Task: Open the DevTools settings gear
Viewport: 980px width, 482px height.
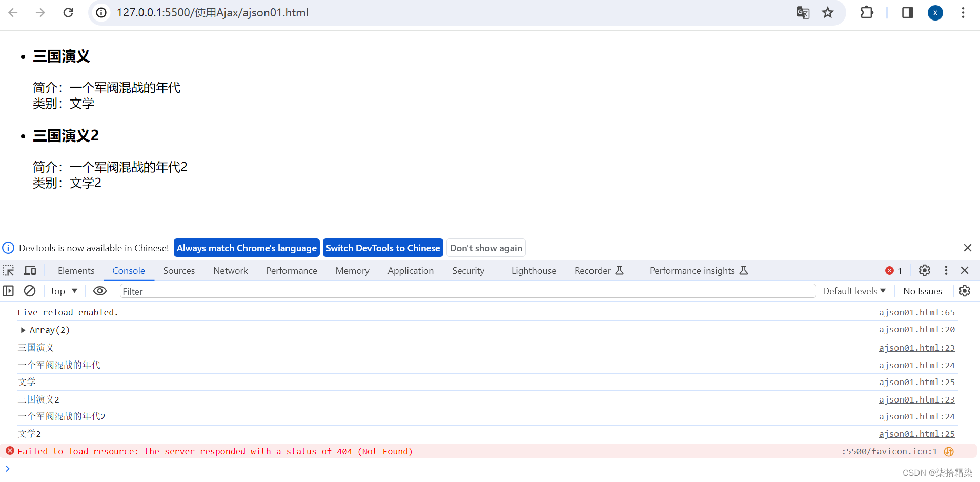Action: point(924,270)
